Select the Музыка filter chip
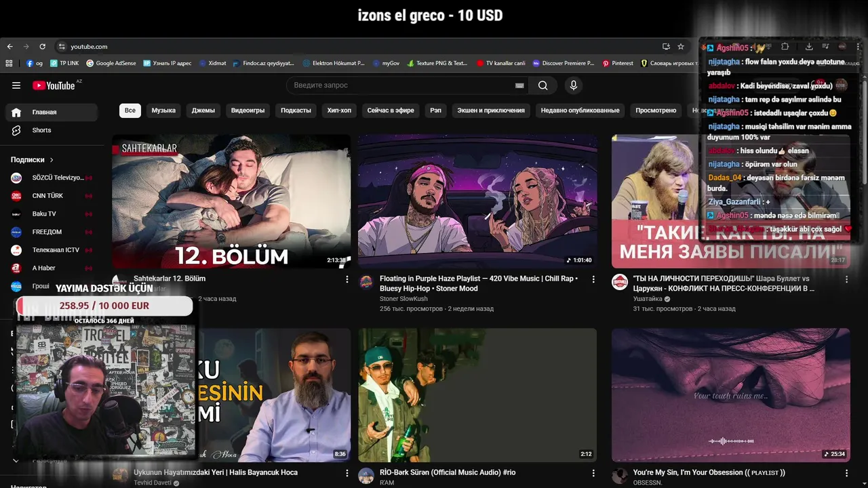This screenshot has height=488, width=868. pyautogui.click(x=163, y=110)
